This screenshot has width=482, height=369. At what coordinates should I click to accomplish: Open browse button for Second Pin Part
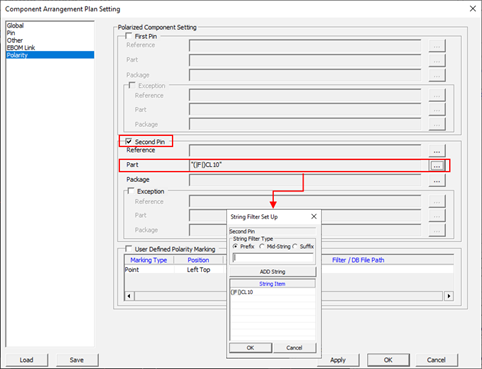(x=437, y=166)
